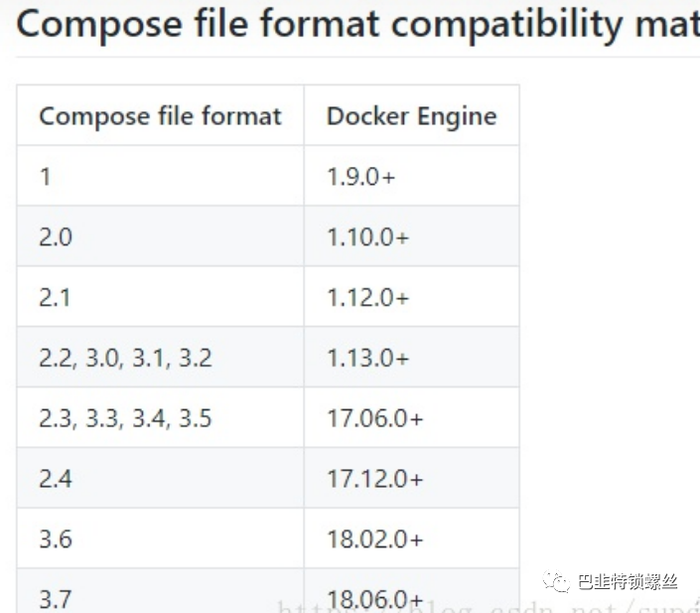
Task: Select the 3.6 compose format cell
Action: coord(160,537)
